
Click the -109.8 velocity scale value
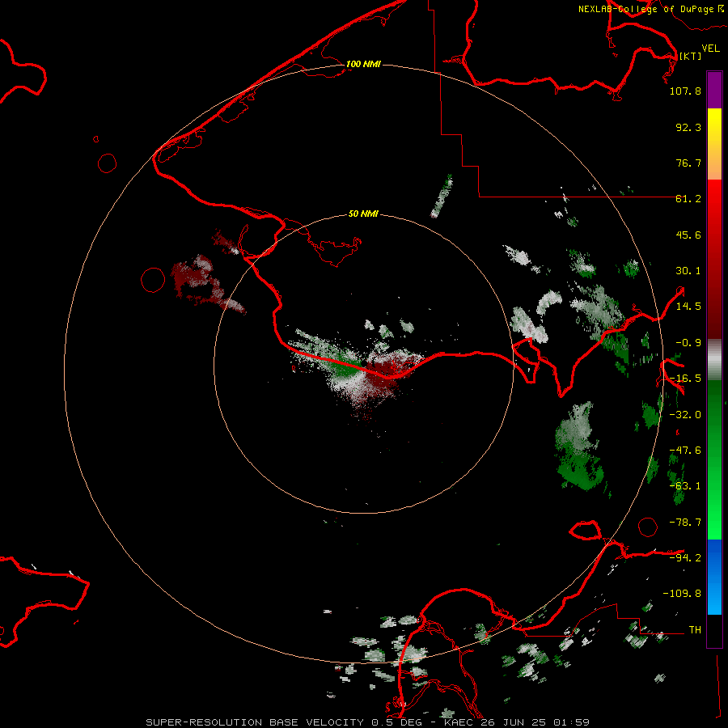[682, 594]
